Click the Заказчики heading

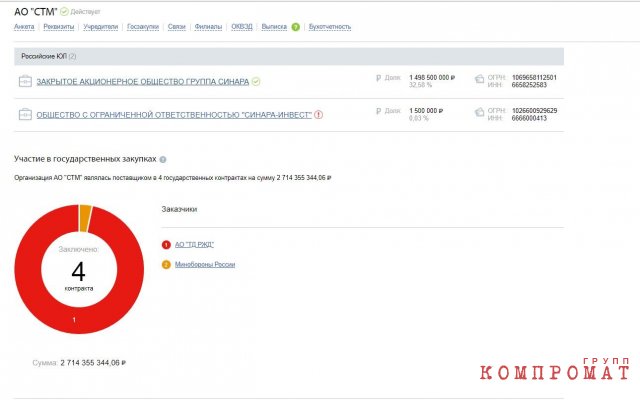pyautogui.click(x=179, y=209)
